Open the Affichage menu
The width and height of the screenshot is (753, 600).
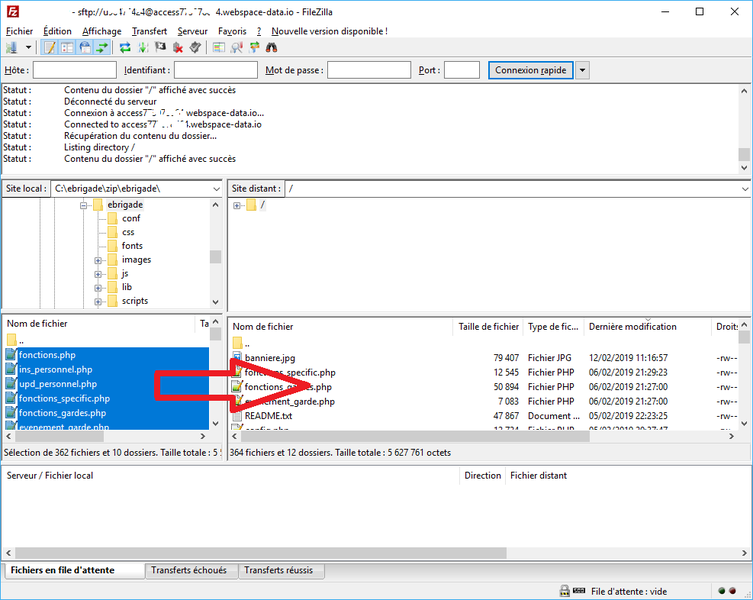pyautogui.click(x=101, y=31)
